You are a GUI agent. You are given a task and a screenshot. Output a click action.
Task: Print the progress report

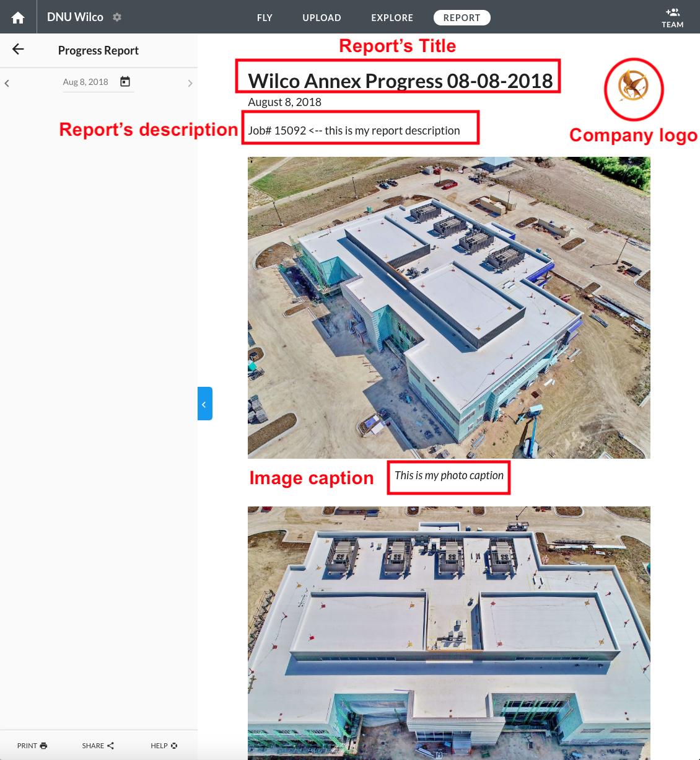tap(32, 746)
